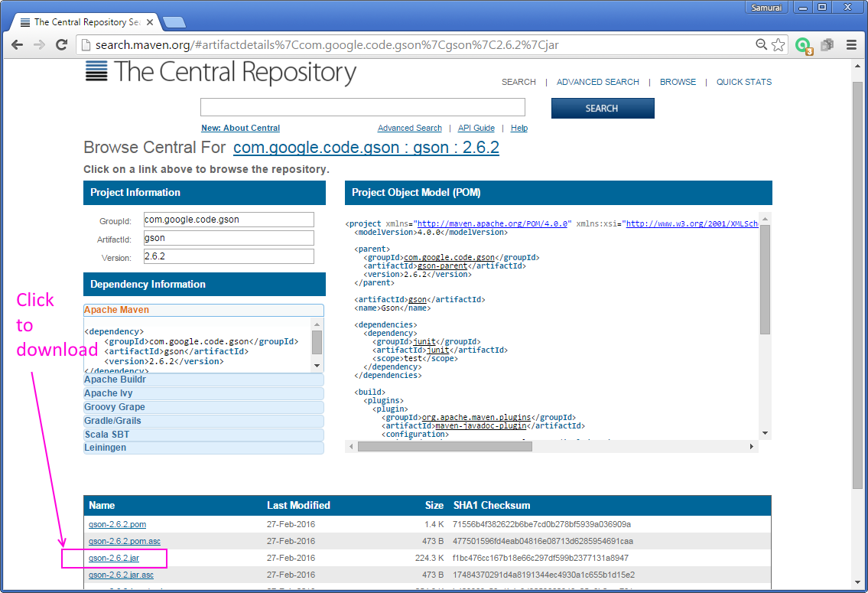This screenshot has height=593, width=868.
Task: Click the Version field
Action: (229, 256)
